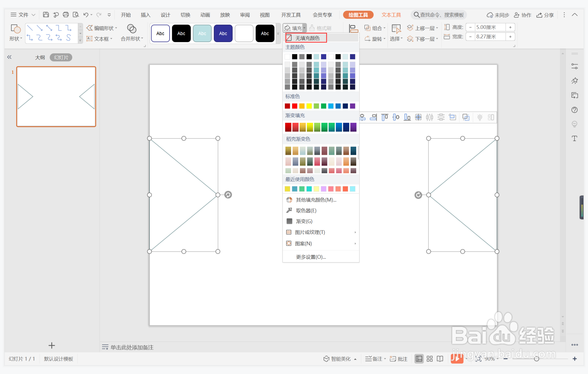This screenshot has width=588, height=374.
Task: Open the settings sliders icon in right sidebar
Action: coord(574,66)
